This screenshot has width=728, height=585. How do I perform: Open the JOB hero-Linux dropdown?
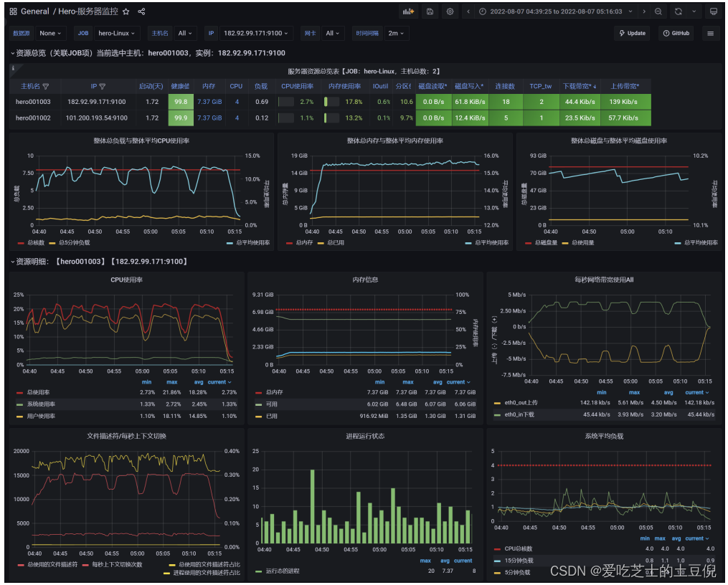[x=116, y=34]
